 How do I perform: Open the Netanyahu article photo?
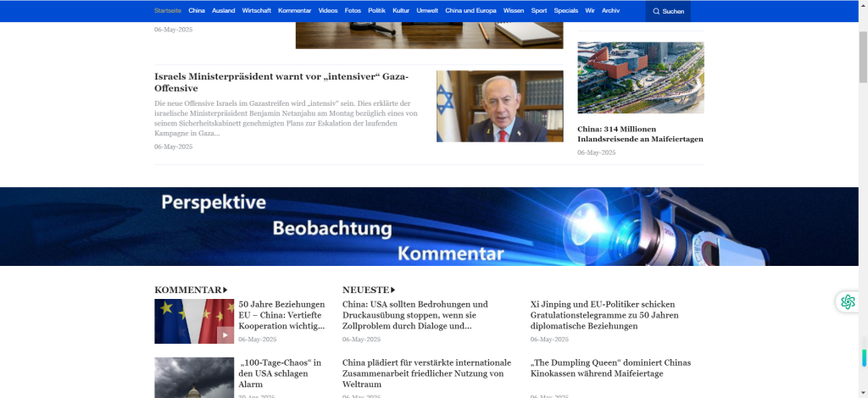pyautogui.click(x=499, y=106)
